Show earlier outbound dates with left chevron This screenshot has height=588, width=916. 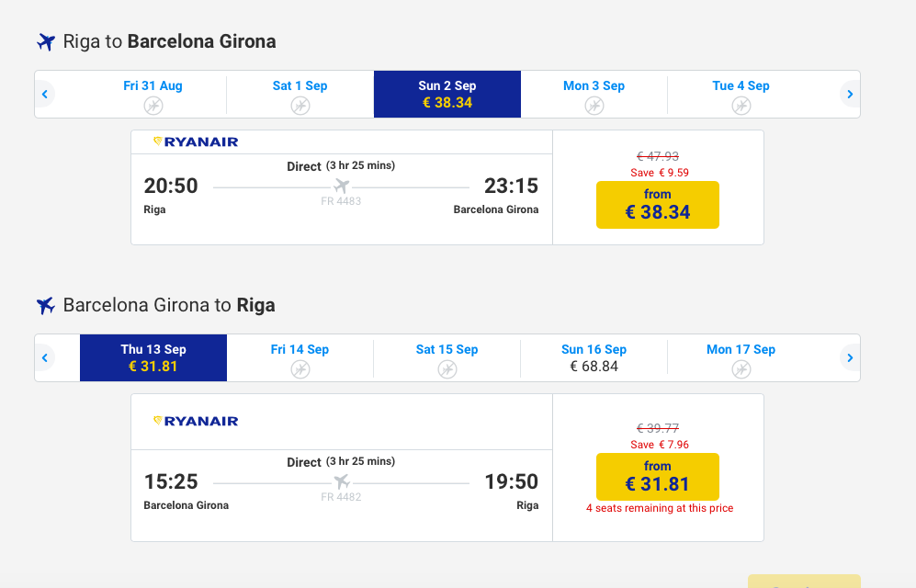point(45,94)
